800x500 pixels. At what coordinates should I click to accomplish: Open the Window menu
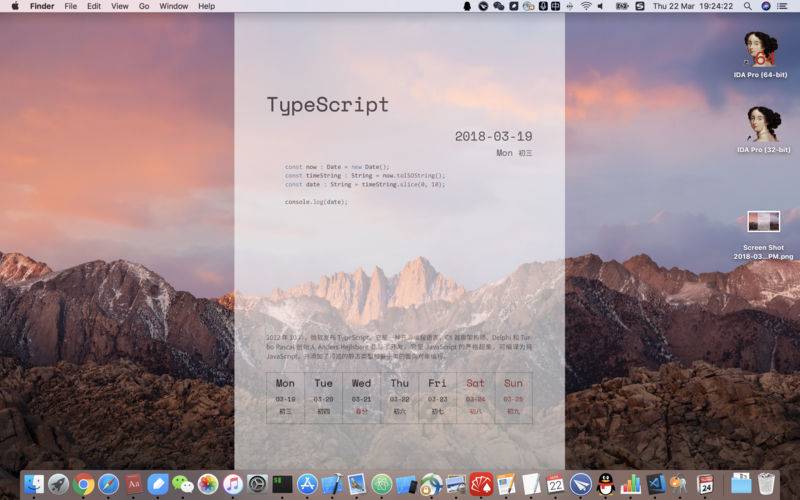173,6
